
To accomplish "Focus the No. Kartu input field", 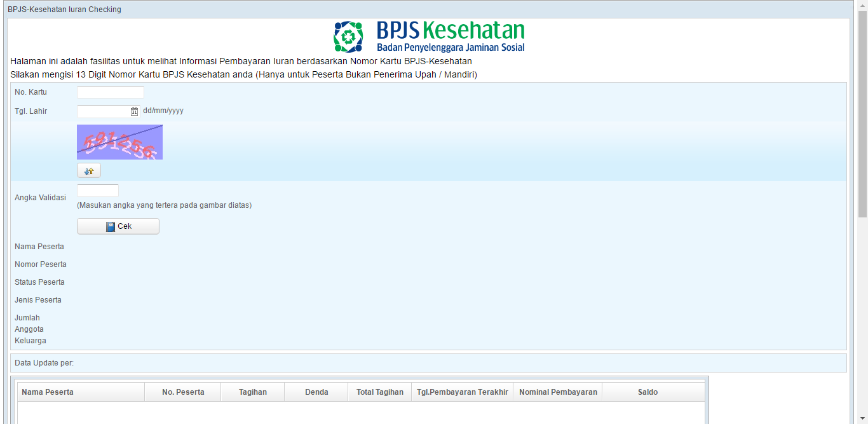I will [111, 92].
